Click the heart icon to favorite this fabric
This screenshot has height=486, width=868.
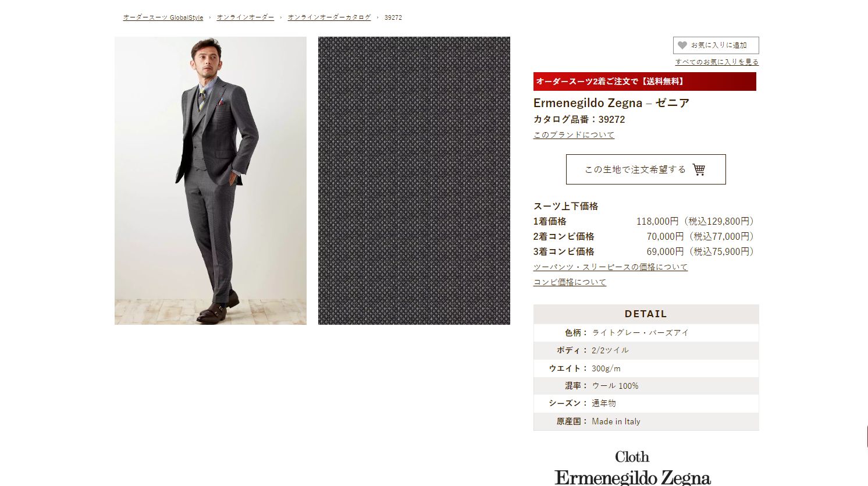coord(682,45)
